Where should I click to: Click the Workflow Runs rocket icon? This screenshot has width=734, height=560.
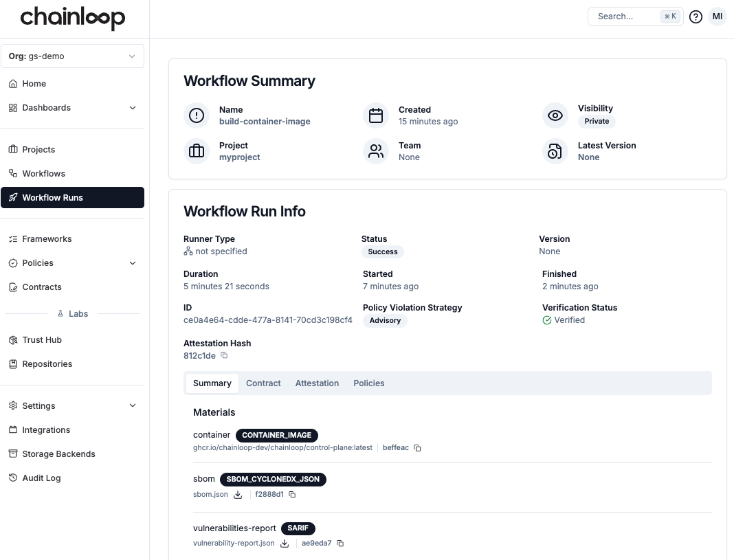(x=13, y=198)
